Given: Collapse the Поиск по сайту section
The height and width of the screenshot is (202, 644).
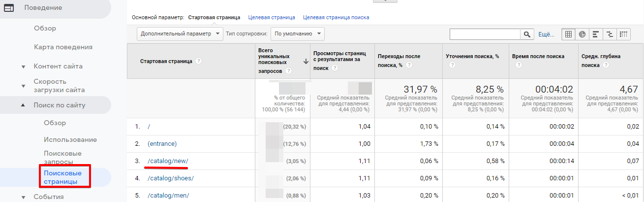Looking at the screenshot, I should (x=23, y=105).
